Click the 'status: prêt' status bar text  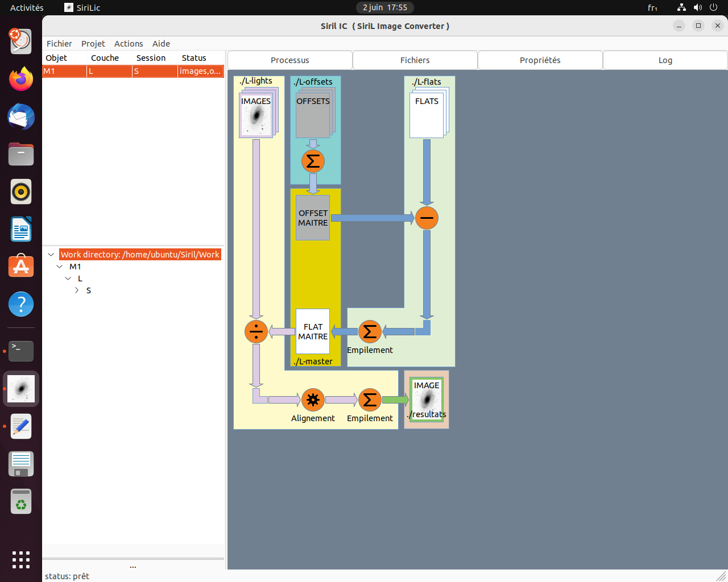[67, 576]
